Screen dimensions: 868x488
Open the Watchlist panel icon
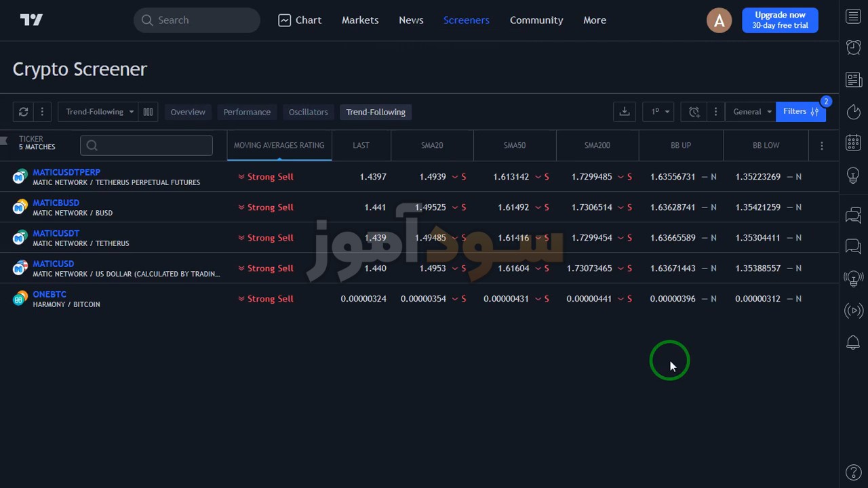coord(853,16)
